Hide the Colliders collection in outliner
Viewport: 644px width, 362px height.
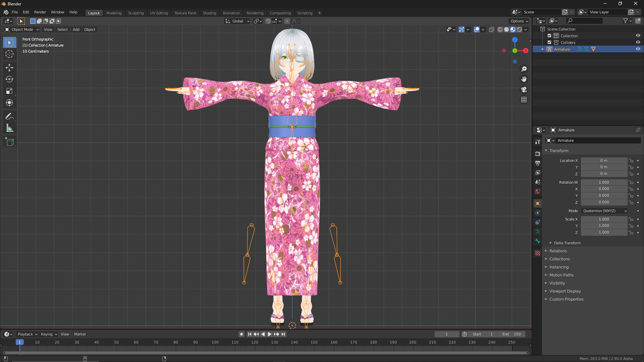(638, 42)
